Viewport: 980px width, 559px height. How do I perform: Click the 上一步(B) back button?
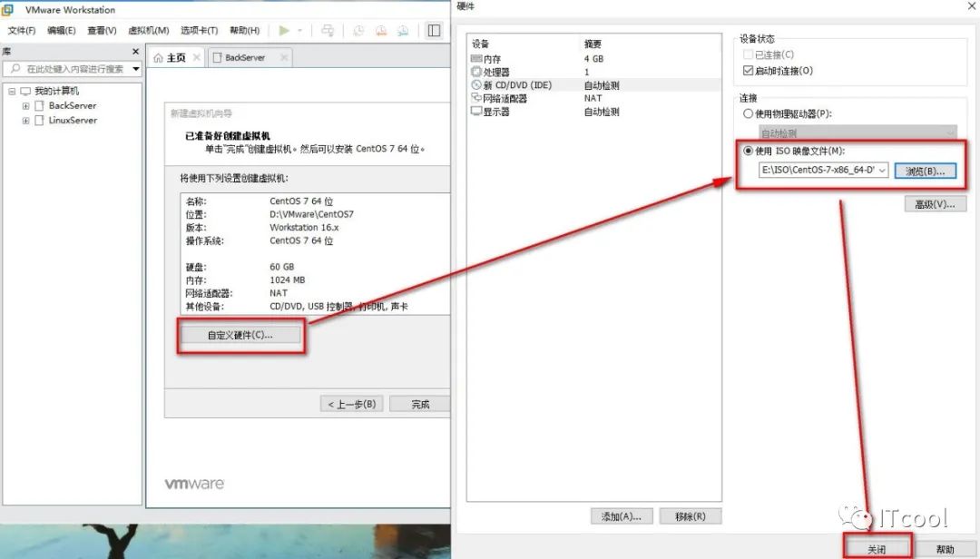click(352, 404)
